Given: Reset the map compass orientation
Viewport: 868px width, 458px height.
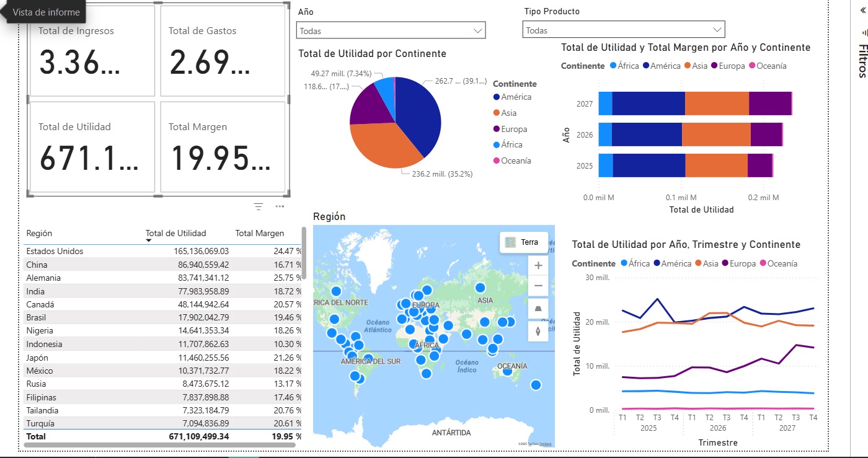Looking at the screenshot, I should 538,331.
